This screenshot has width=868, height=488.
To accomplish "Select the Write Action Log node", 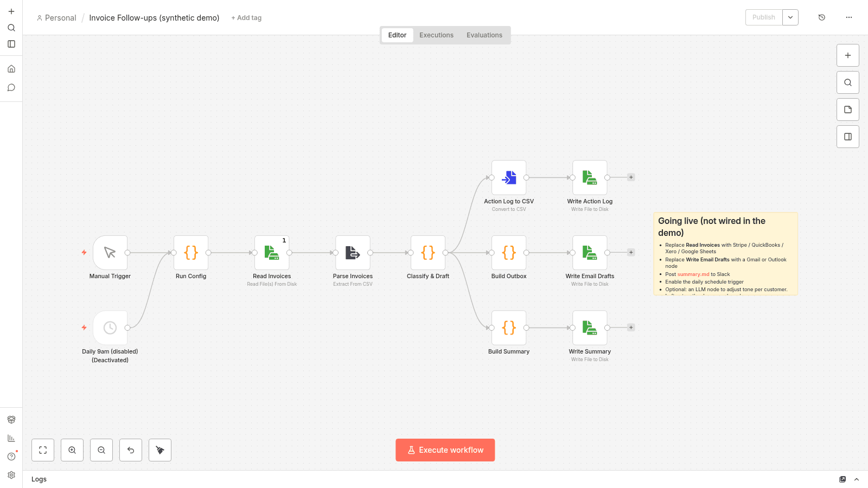I will [590, 177].
